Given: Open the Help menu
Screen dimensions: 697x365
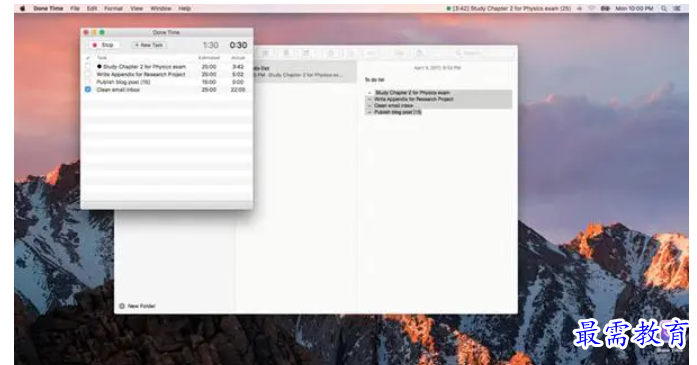Looking at the screenshot, I should [x=184, y=8].
